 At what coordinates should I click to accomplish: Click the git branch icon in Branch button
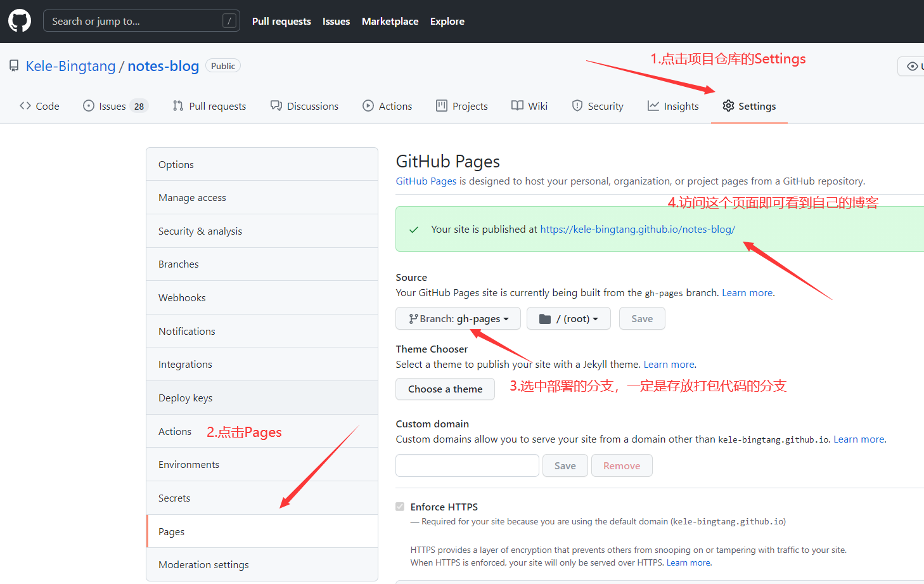click(x=413, y=319)
